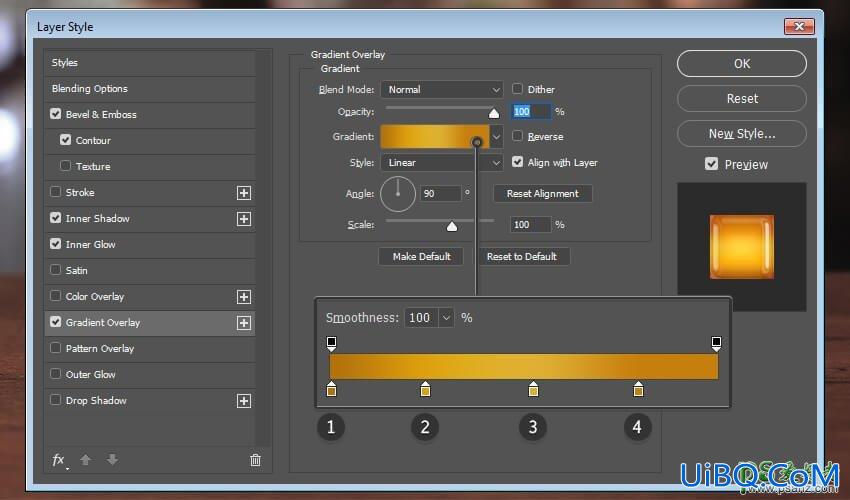Click the Smoothness value field
Screen dimensions: 850x500
pyautogui.click(x=422, y=318)
